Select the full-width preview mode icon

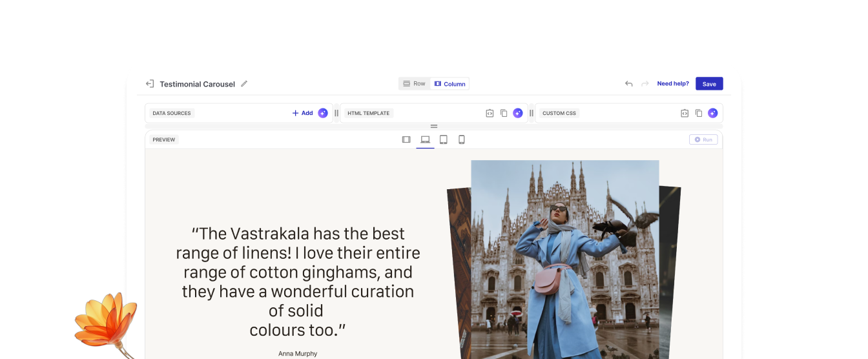[406, 139]
